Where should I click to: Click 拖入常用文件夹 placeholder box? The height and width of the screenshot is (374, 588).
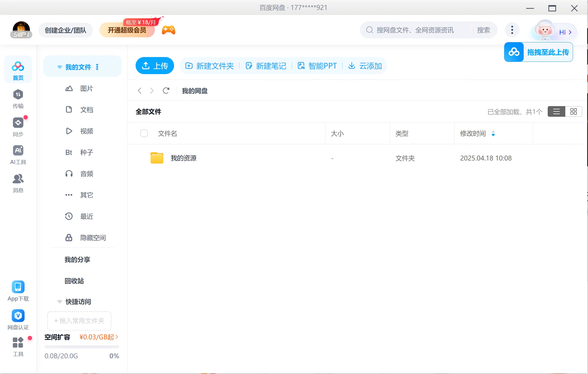pyautogui.click(x=79, y=321)
